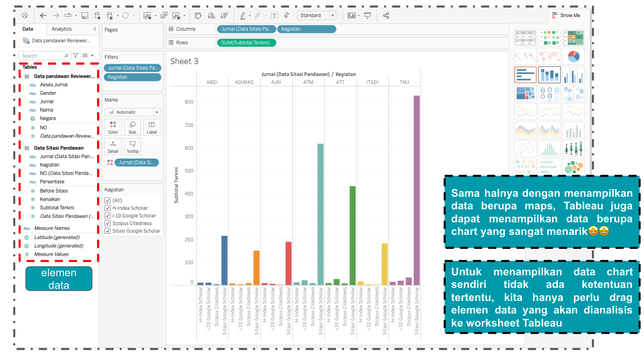Swap rows and columns
Viewport: 644px width, 358px height.
coord(198,15)
